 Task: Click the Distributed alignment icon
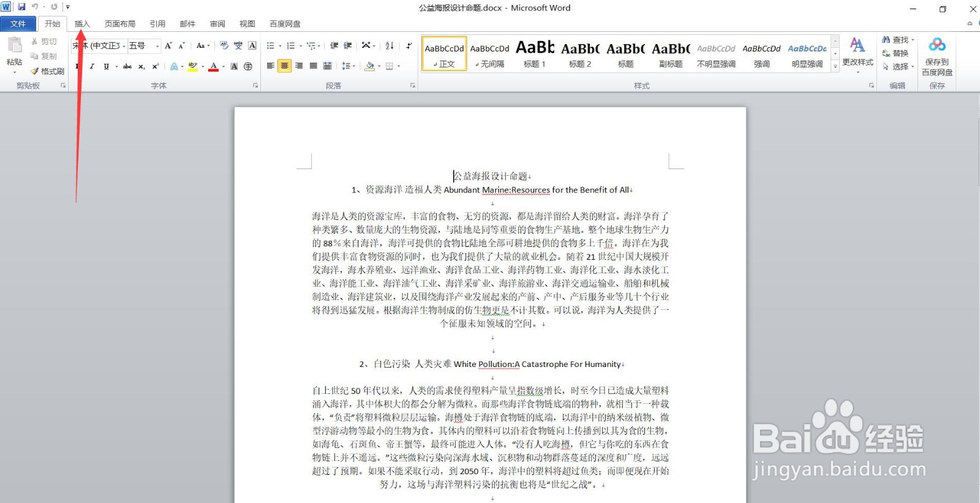point(327,66)
